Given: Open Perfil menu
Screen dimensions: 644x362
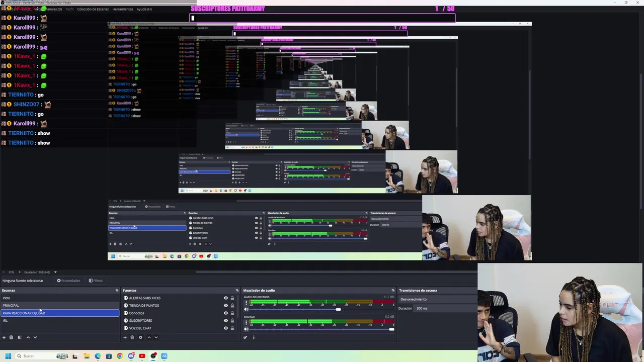Looking at the screenshot, I should coord(69,9).
